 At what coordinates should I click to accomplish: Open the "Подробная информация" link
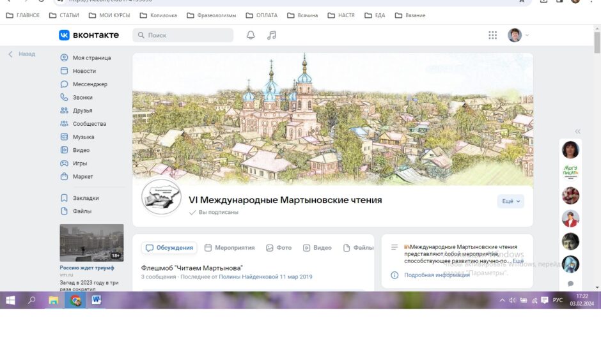point(437,275)
